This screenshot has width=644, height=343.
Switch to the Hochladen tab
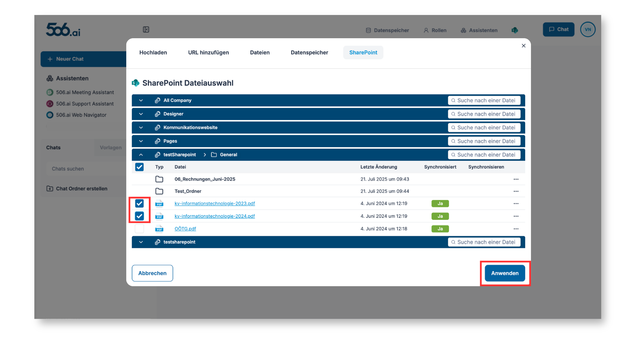(x=153, y=53)
